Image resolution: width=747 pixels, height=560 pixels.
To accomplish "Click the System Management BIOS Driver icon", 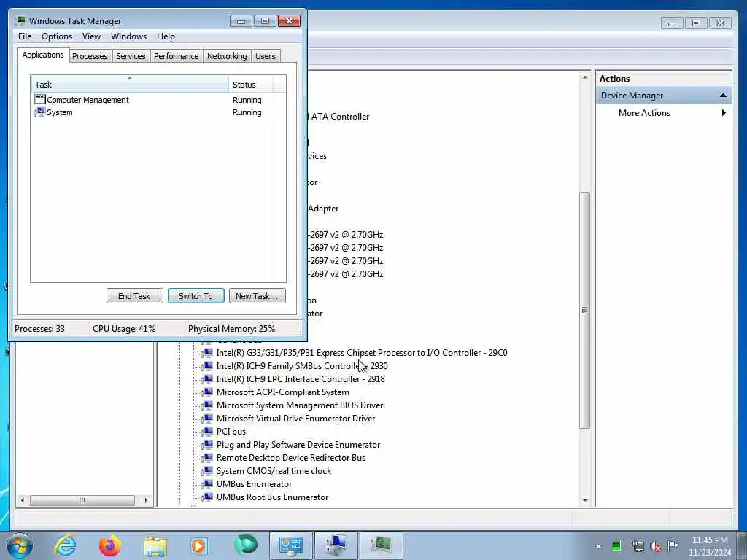I will click(x=208, y=405).
